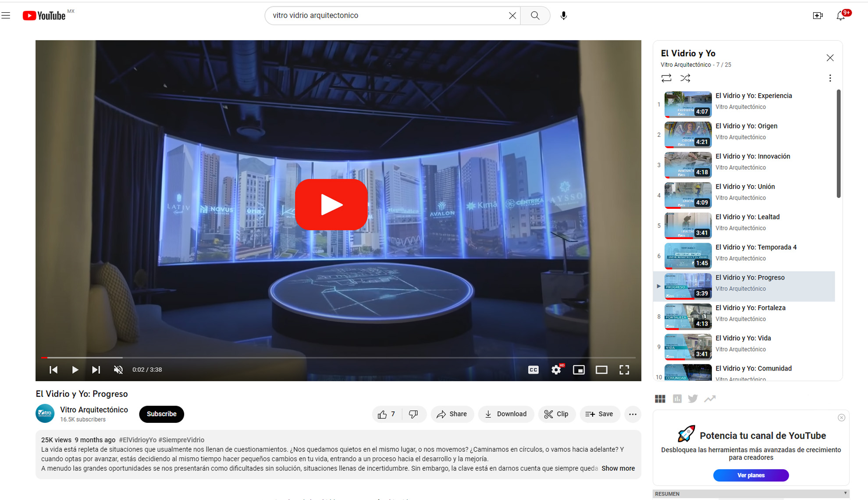Open the Create video icon

818,16
